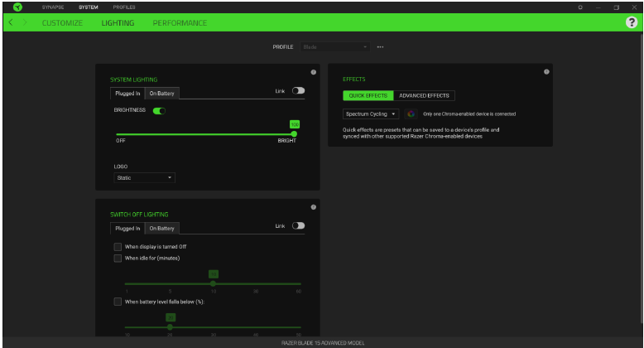This screenshot has width=644, height=348.
Task: Open Chroma Studio color wheel icon
Action: (x=411, y=114)
